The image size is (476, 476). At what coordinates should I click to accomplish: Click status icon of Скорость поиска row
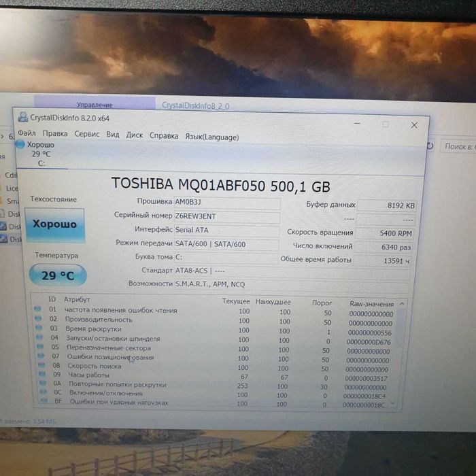[x=41, y=364]
